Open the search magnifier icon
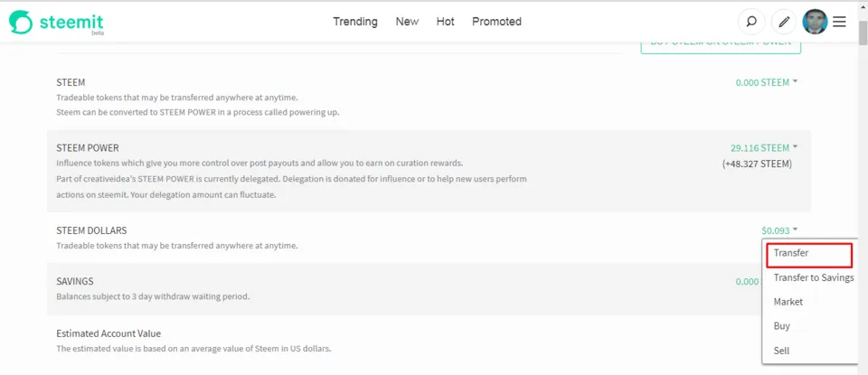 coord(751,22)
